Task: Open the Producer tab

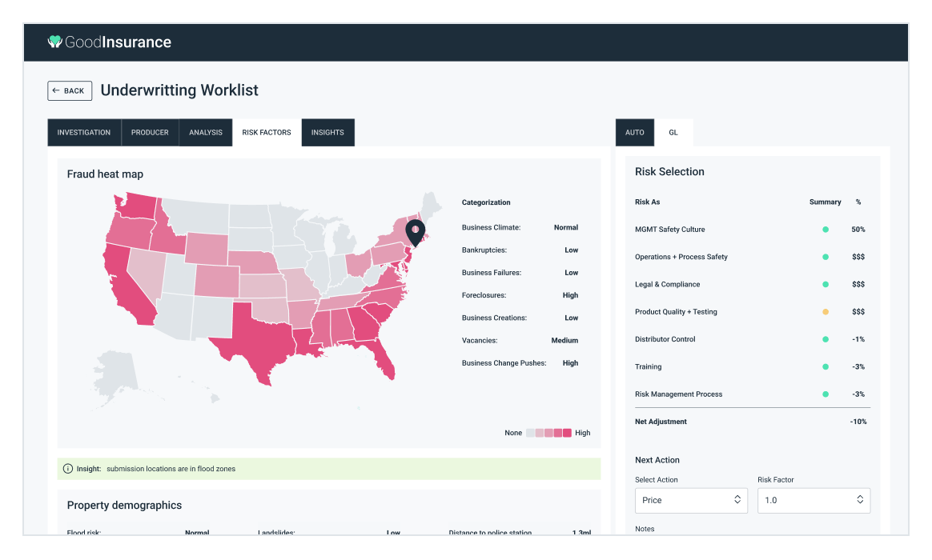Action: [150, 133]
